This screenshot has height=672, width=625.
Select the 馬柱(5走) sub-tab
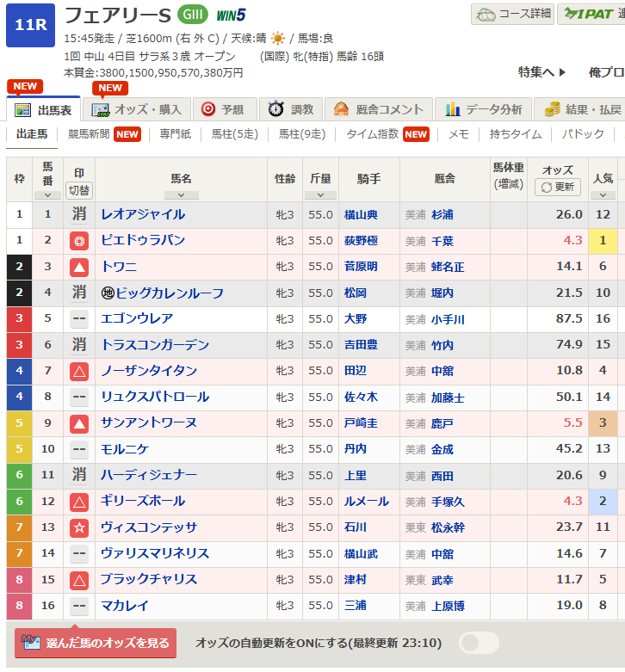click(235, 134)
